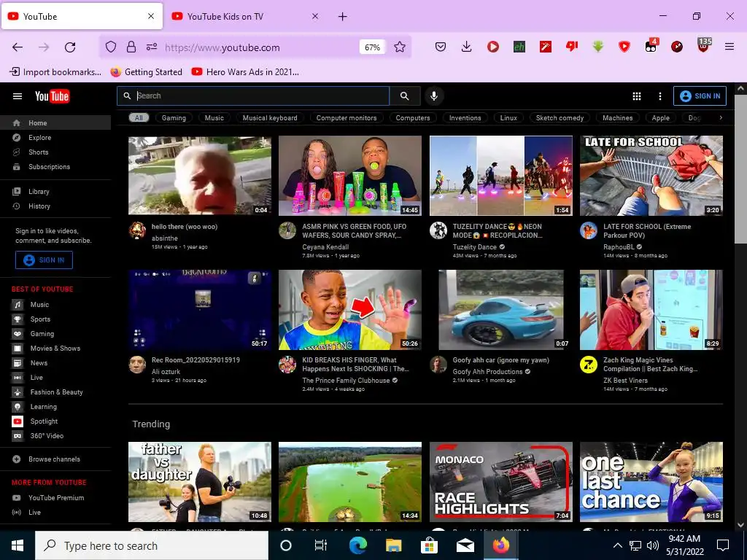This screenshot has height=560, width=747.
Task: Show hidden system tray icons
Action: (x=617, y=545)
